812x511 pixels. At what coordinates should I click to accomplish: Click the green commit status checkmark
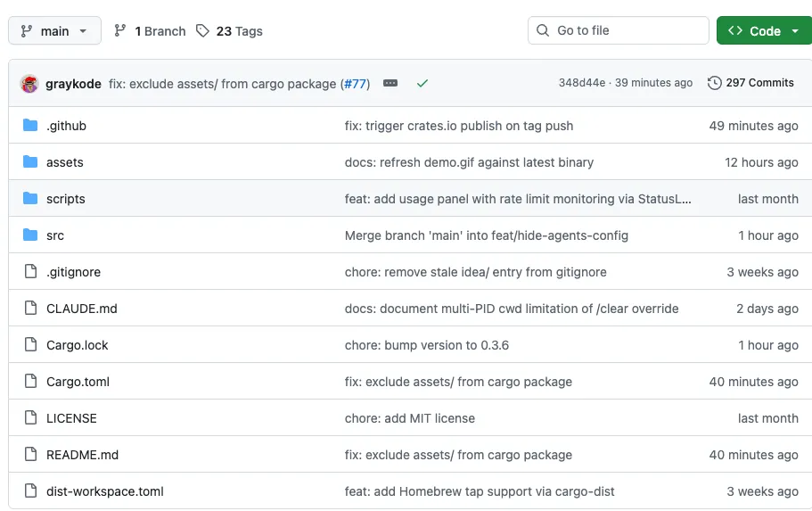coord(422,83)
